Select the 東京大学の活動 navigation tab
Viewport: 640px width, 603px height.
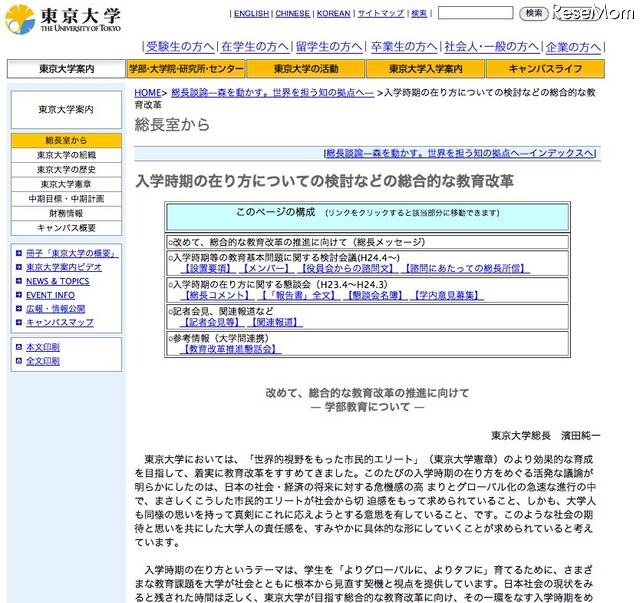304,69
